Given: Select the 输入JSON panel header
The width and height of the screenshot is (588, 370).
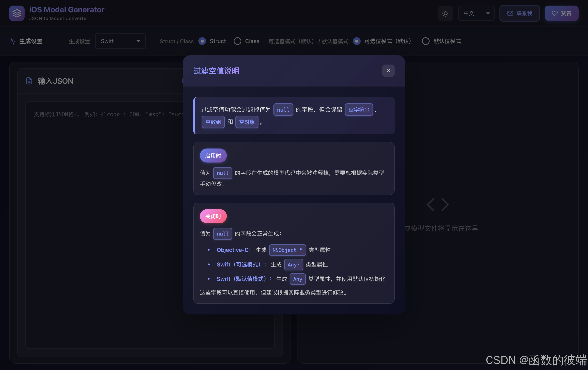Looking at the screenshot, I should (55, 81).
